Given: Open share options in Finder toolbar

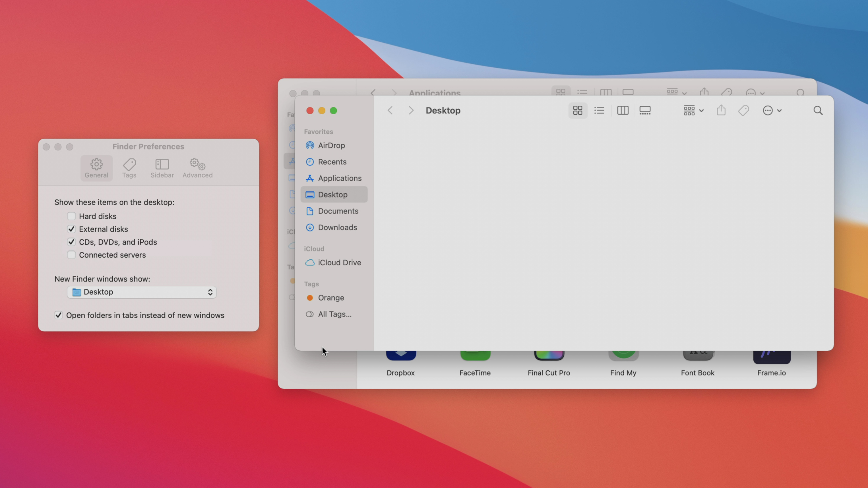Looking at the screenshot, I should pyautogui.click(x=721, y=110).
